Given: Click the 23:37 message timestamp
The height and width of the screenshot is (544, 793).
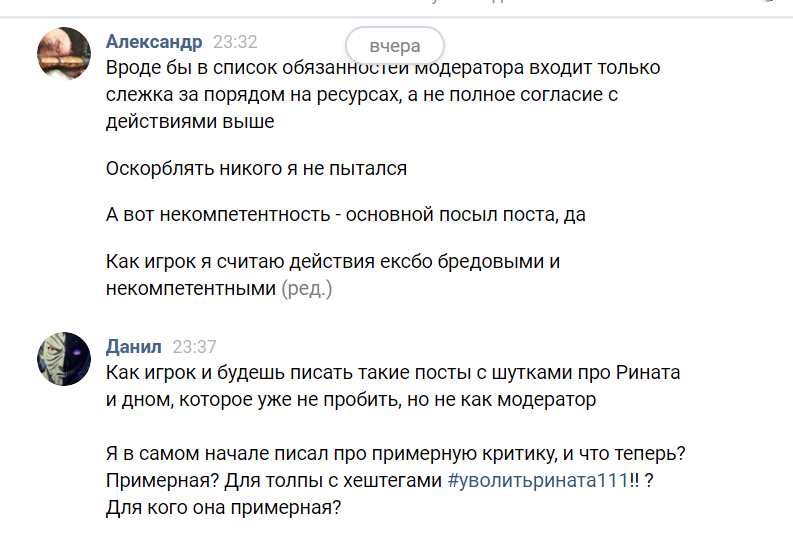Looking at the screenshot, I should pos(194,347).
